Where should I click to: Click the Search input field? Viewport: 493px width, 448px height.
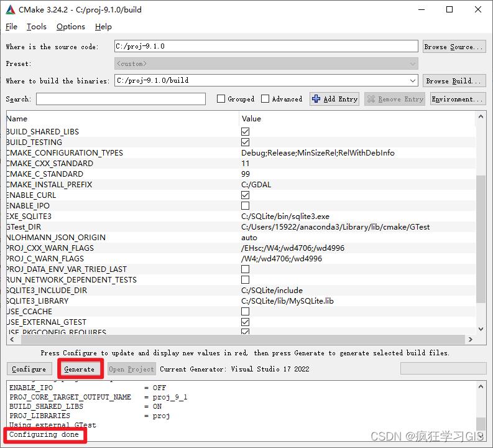(121, 99)
